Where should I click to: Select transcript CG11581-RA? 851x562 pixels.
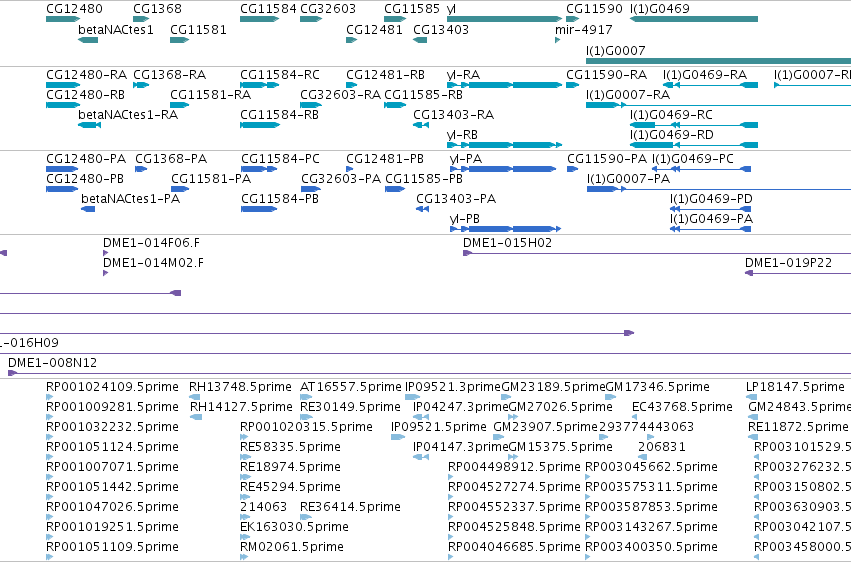click(180, 105)
